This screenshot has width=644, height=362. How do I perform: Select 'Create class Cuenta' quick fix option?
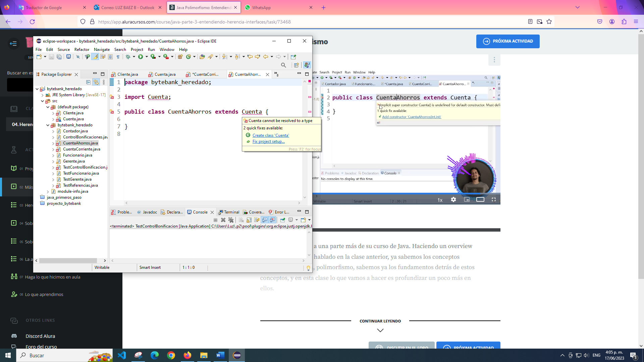click(271, 135)
